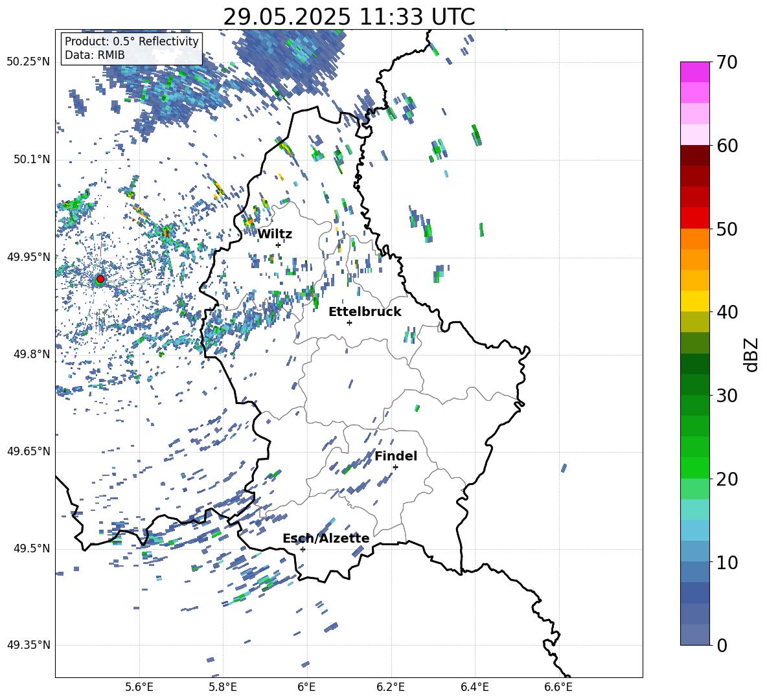Click the colorbar tick label 70

point(727,63)
